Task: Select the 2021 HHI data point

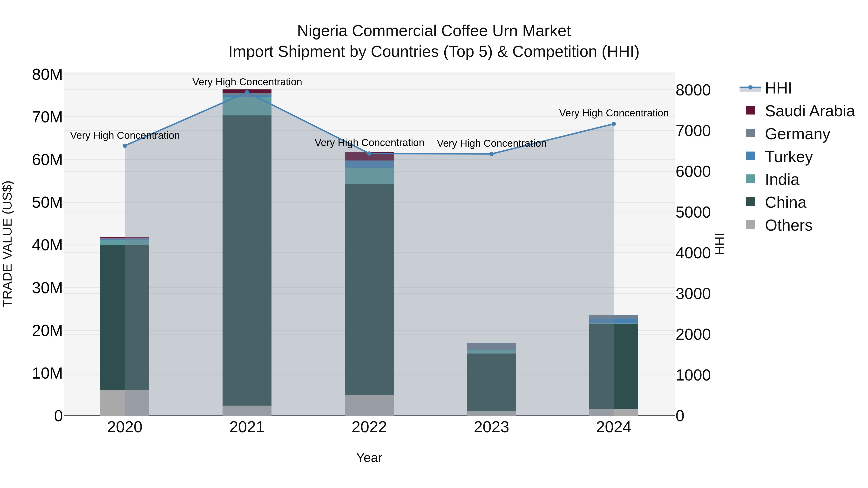Action: click(x=247, y=92)
